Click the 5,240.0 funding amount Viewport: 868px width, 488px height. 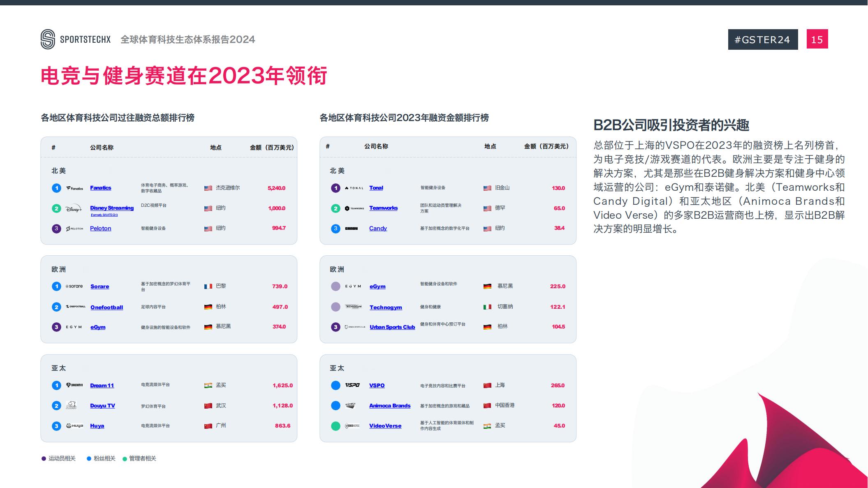coord(276,188)
